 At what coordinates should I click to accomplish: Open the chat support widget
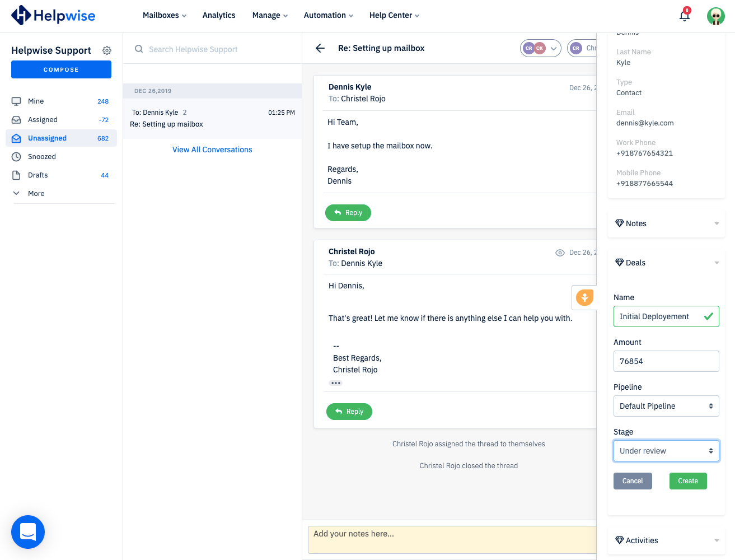(27, 532)
